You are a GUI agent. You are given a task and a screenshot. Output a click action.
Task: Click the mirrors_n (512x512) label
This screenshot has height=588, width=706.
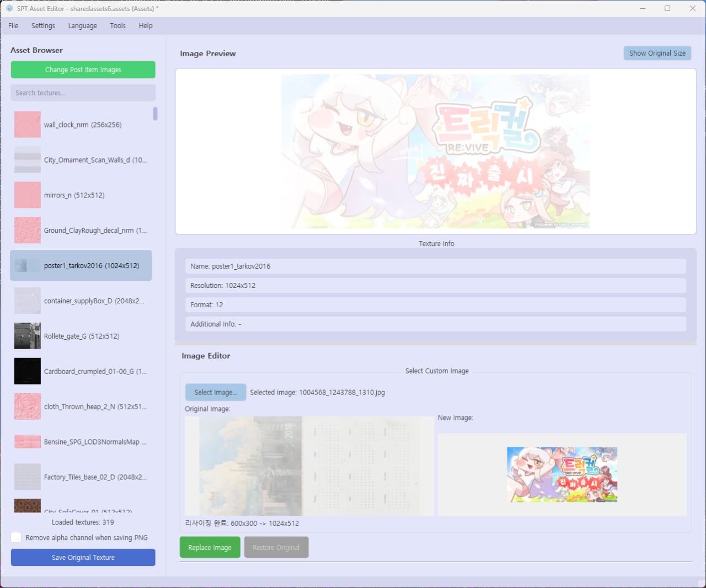74,195
